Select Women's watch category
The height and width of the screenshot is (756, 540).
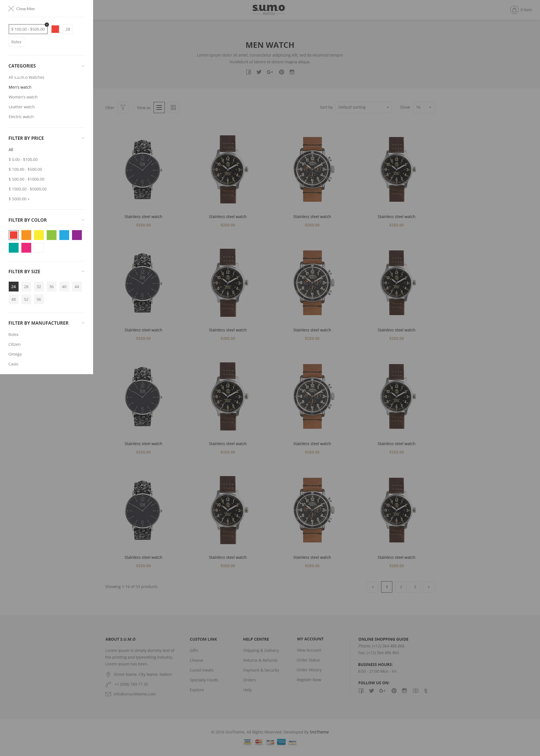23,97
